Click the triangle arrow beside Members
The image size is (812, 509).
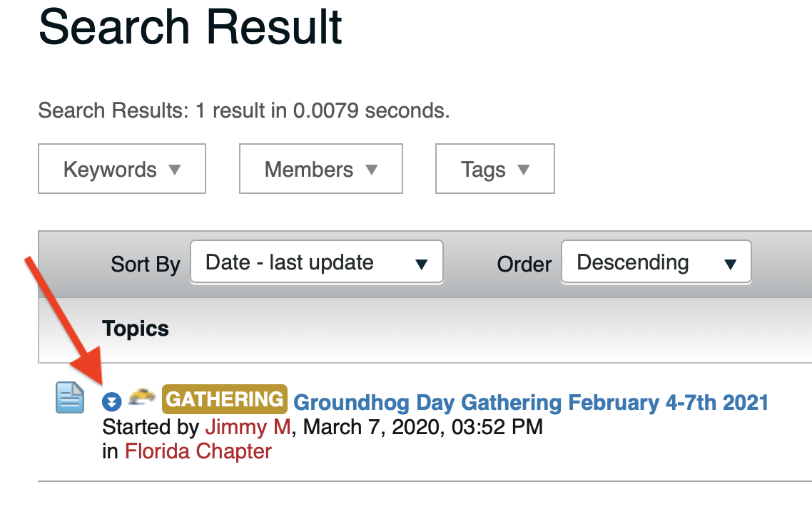(372, 170)
